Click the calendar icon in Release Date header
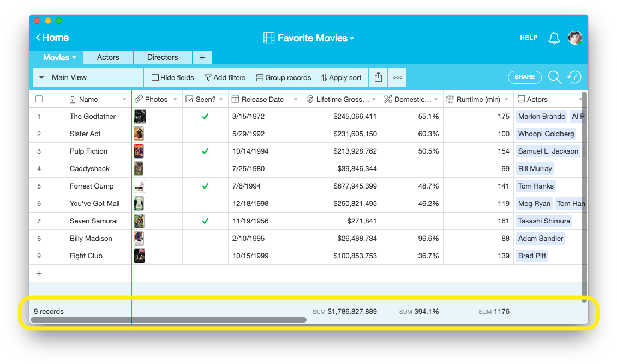 pos(235,99)
